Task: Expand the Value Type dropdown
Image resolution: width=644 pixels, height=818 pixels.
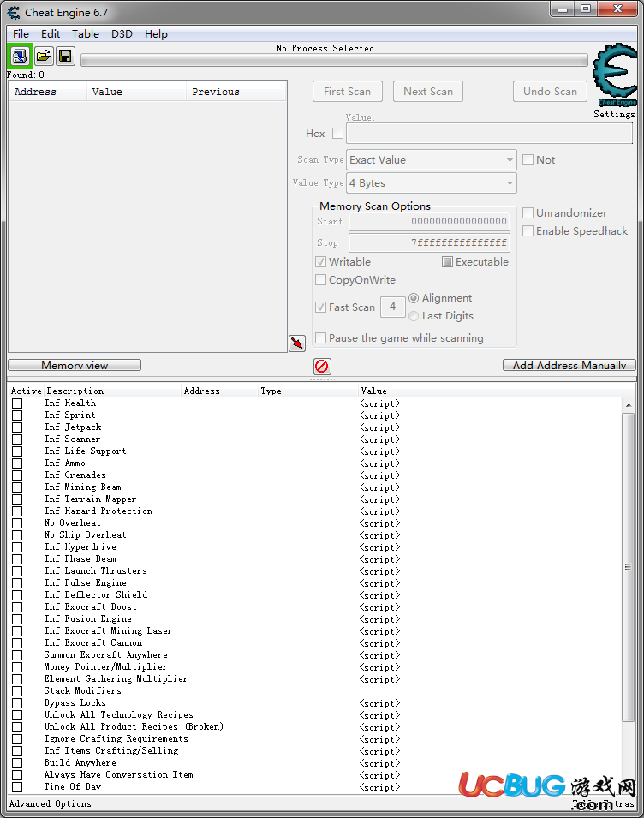Action: click(x=432, y=183)
